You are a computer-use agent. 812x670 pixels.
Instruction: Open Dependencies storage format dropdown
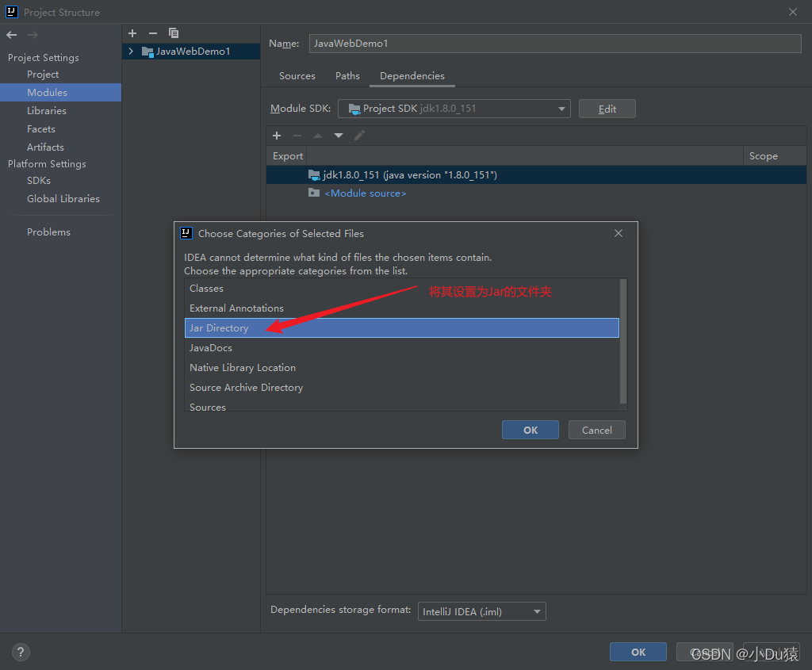(481, 611)
